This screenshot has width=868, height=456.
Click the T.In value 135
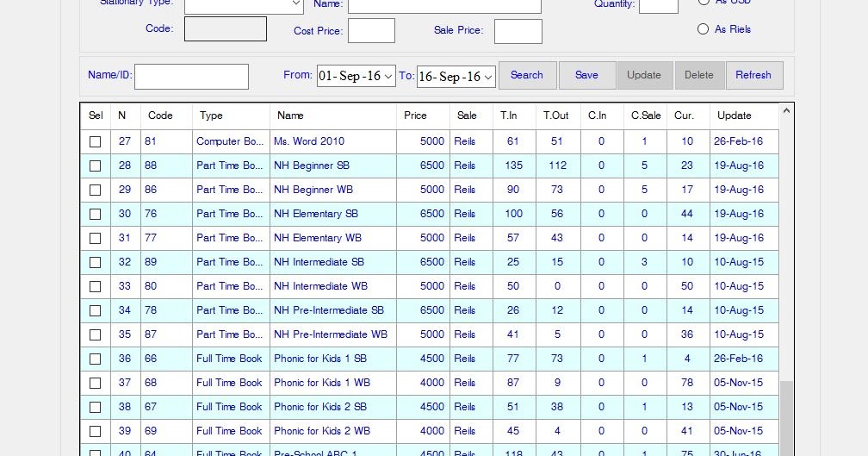coord(514,166)
